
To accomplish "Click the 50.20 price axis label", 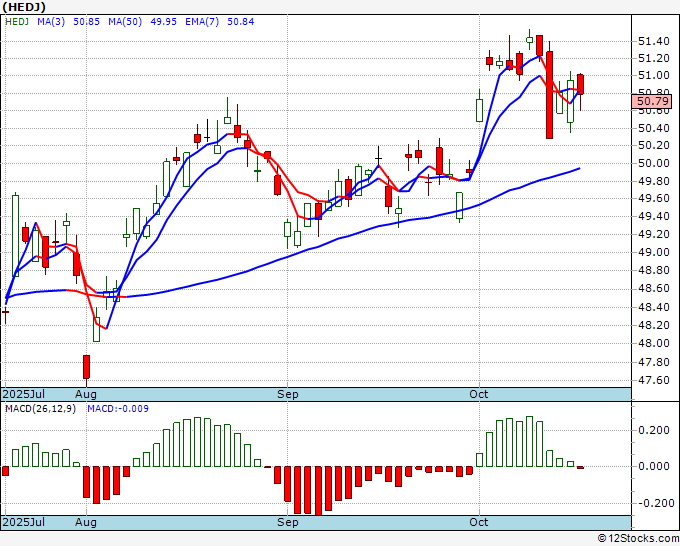I will point(654,145).
